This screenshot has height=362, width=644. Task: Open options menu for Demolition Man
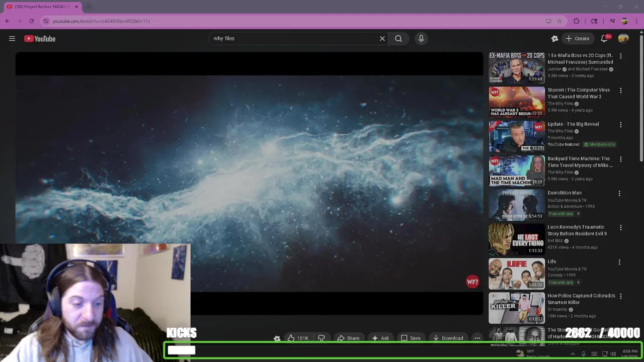tap(619, 194)
